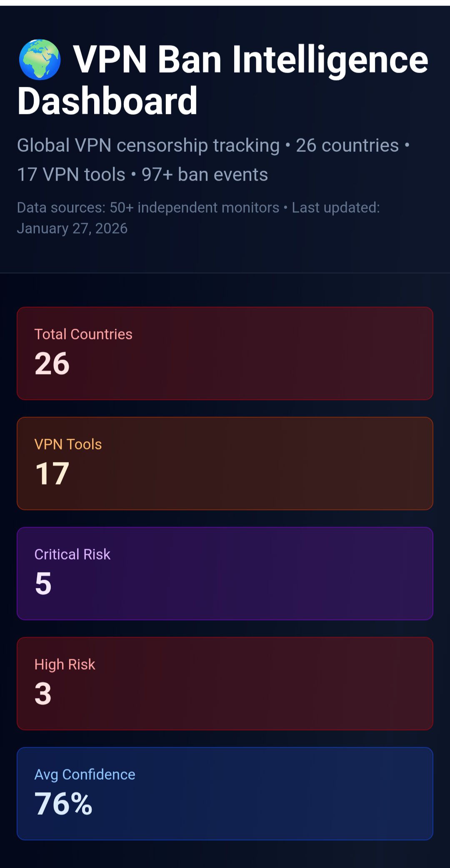Click the Critical Risk count of 5
The image size is (450, 868).
pos(43,584)
